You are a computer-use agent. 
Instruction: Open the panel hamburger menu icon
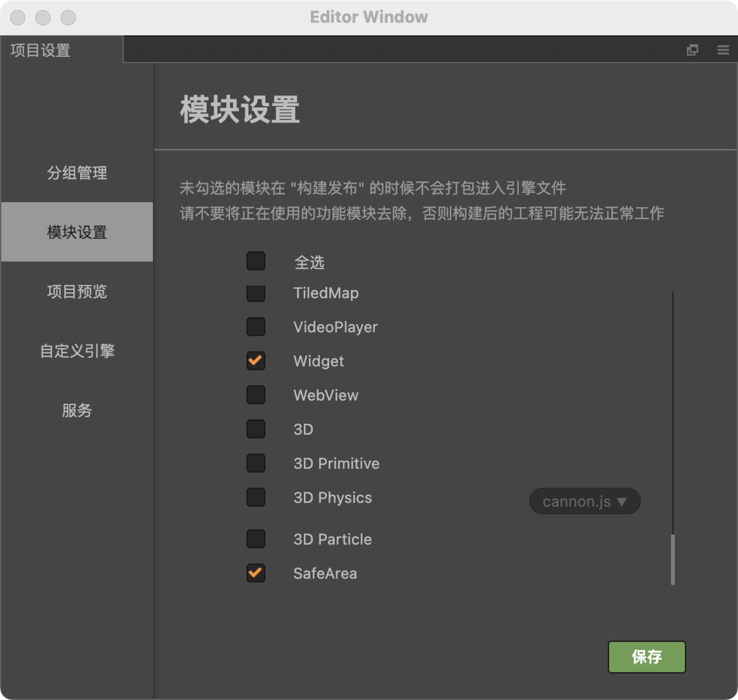click(723, 50)
